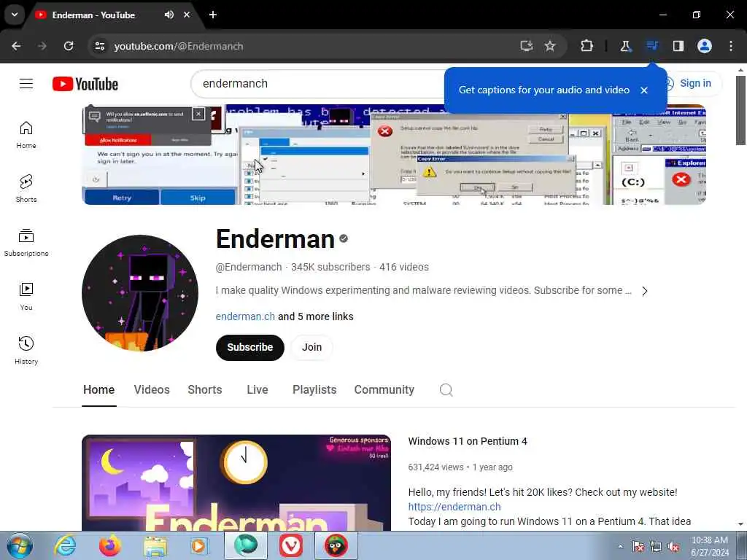Open Chrome Labs flask icon

coord(625,46)
